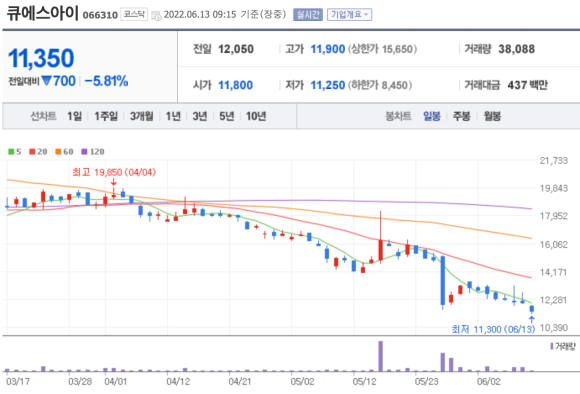The height and width of the screenshot is (394, 580).
Task: Click the 큐에스아이 stock name heading
Action: (x=42, y=13)
